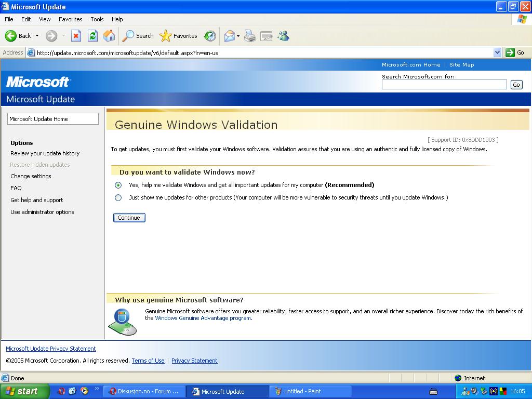Click Use administrator options

pyautogui.click(x=42, y=212)
